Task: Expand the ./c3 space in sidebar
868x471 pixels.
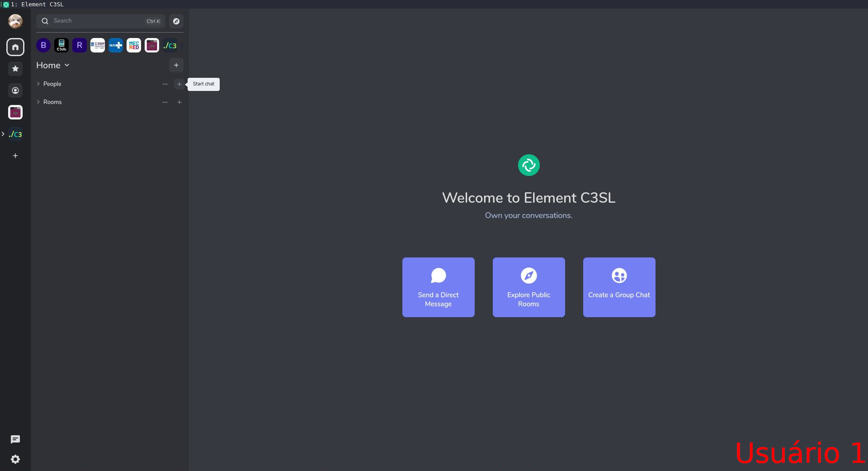Action: pyautogui.click(x=3, y=134)
